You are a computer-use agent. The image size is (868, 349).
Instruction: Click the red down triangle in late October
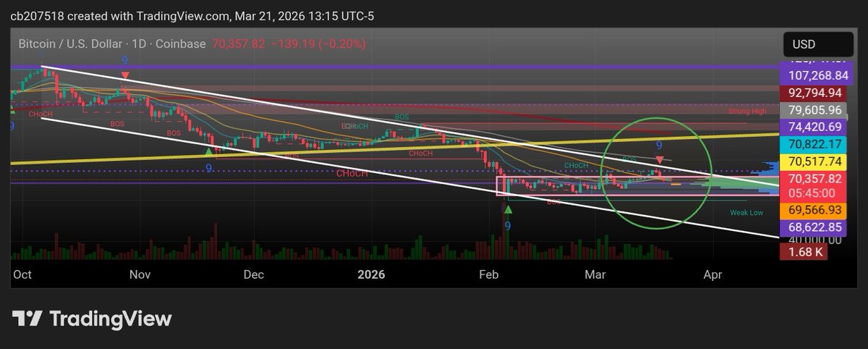click(x=126, y=75)
